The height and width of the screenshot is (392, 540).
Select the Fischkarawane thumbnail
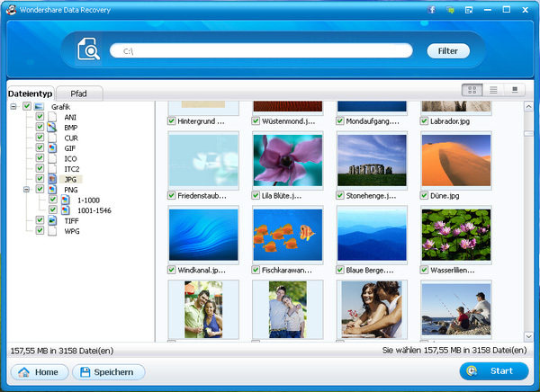click(287, 234)
